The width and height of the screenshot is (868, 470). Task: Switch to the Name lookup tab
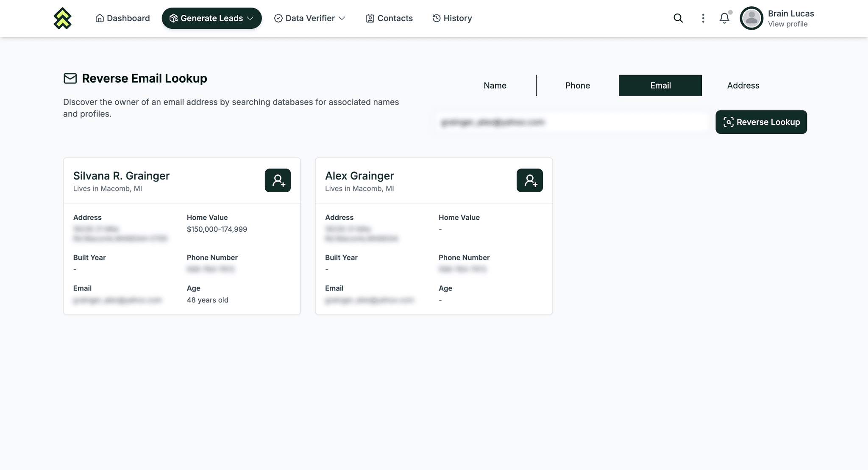(495, 86)
